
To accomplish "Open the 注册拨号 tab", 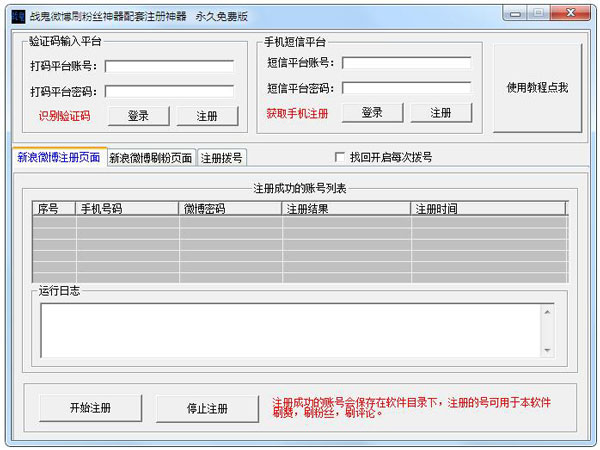I will point(222,158).
